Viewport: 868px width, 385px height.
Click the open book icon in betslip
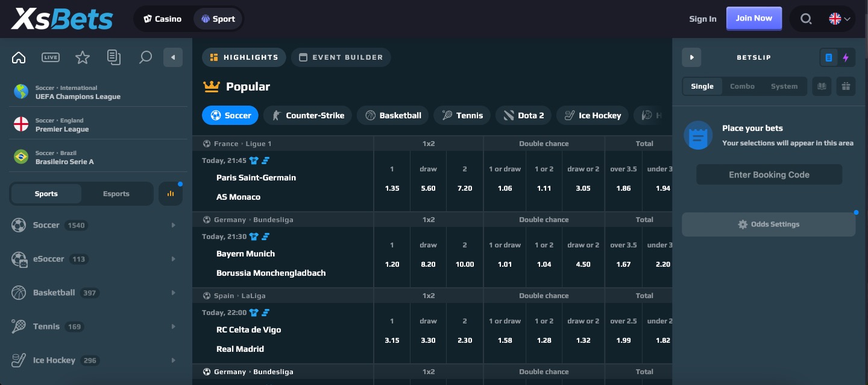tap(821, 86)
